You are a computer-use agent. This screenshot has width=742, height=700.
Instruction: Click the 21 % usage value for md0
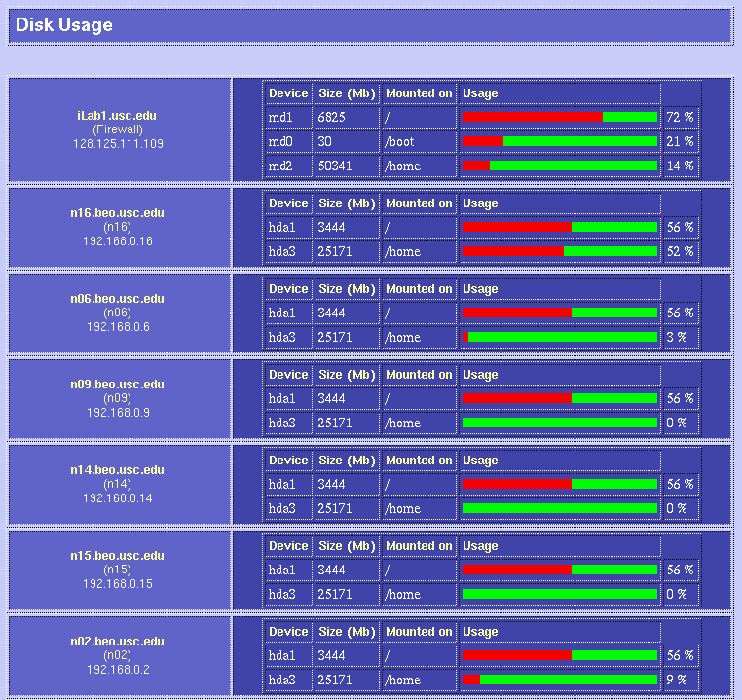tap(680, 141)
